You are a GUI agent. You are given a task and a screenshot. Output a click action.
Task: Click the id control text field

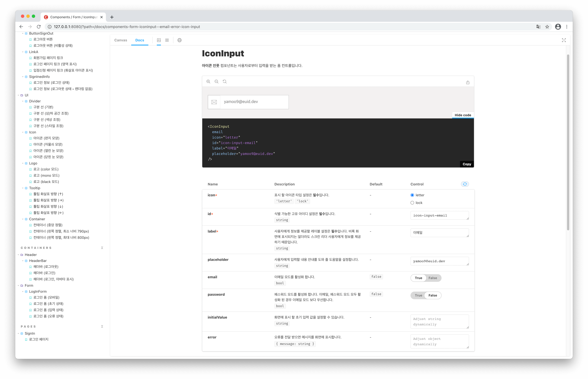point(440,215)
